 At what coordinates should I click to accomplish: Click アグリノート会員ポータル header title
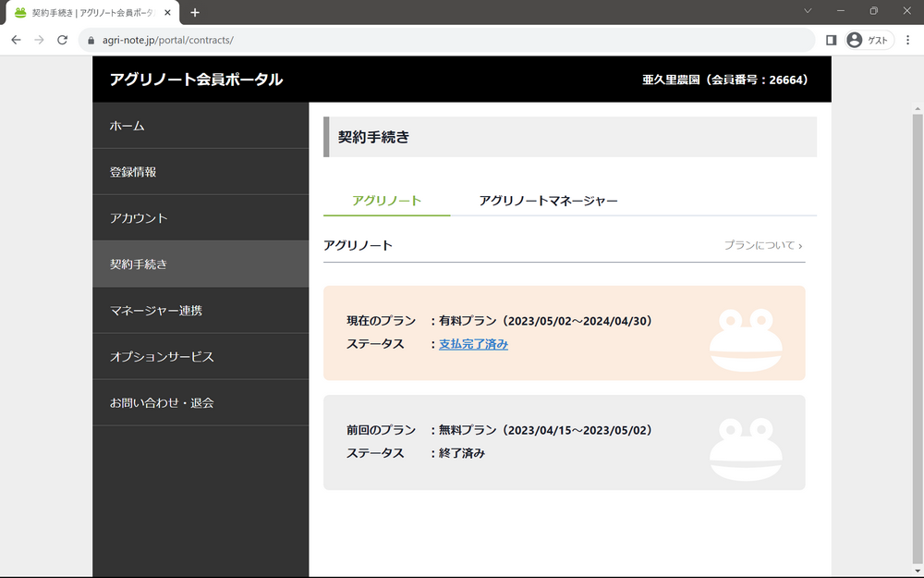tap(196, 80)
